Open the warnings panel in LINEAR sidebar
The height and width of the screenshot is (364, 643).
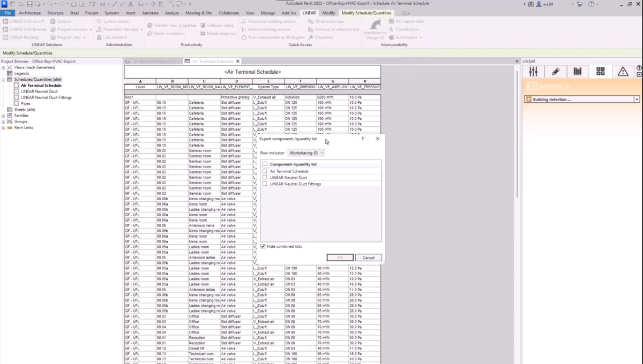click(622, 71)
